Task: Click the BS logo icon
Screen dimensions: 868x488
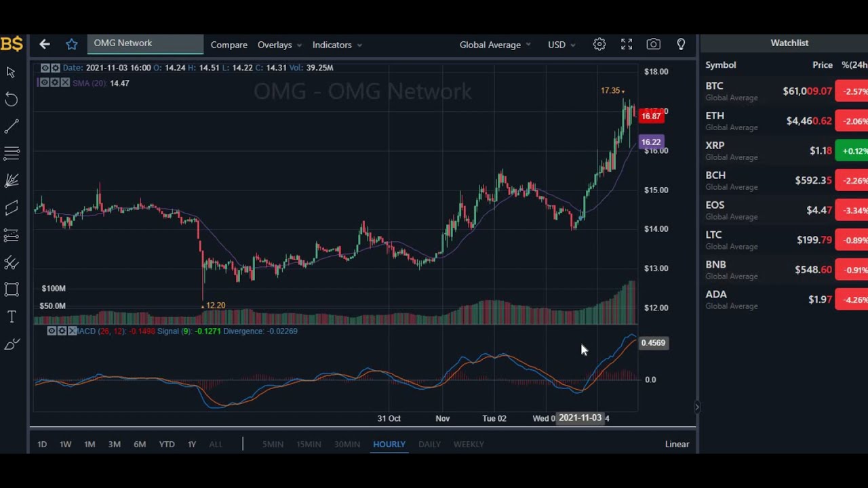Action: pos(12,45)
